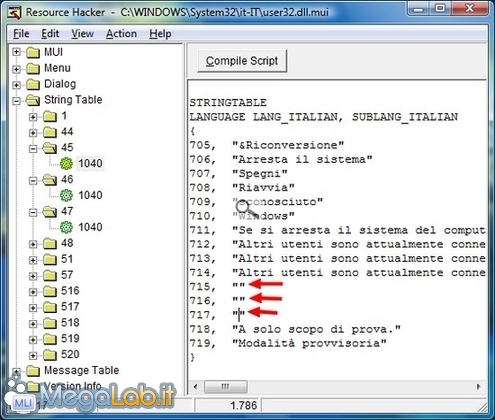Click the horizontal scrollbar thumb
This screenshot has height=420, width=495.
pos(226,387)
